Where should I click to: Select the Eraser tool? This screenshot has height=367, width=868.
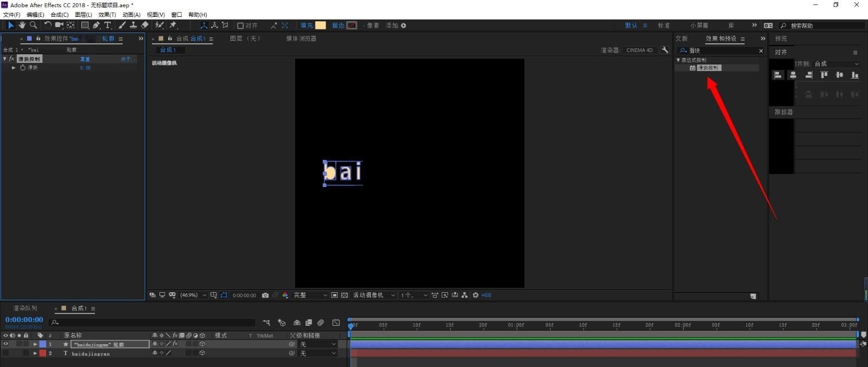(x=145, y=25)
